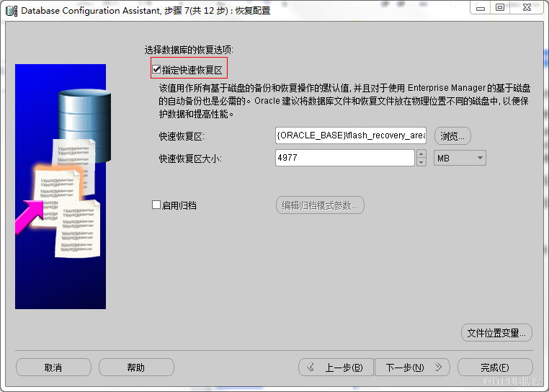Click the 完成(F) finish button
This screenshot has height=392, width=549.
click(x=495, y=367)
